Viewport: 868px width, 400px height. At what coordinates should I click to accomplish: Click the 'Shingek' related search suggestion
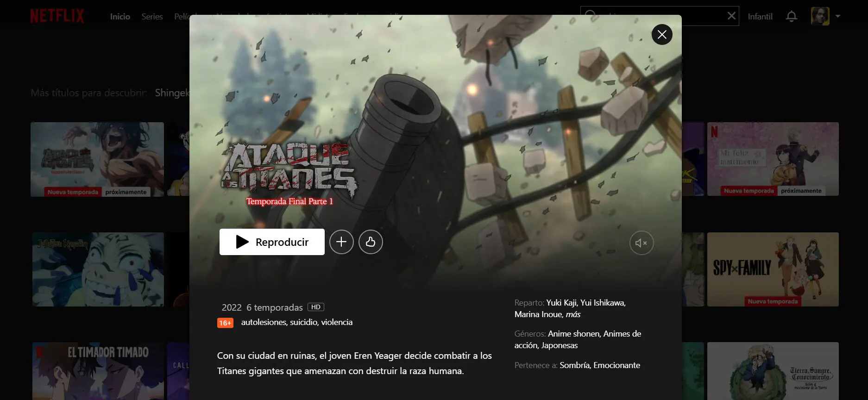tap(172, 93)
